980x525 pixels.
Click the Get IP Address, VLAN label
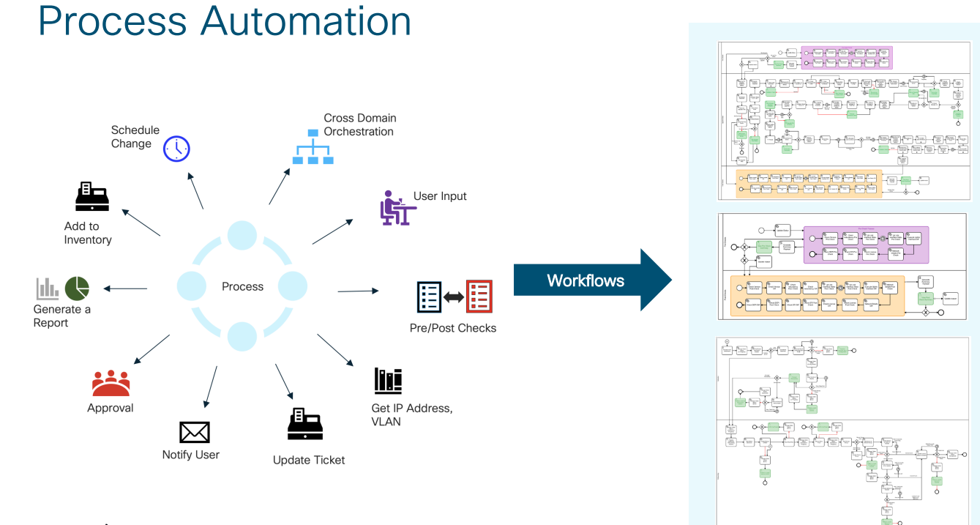click(411, 414)
